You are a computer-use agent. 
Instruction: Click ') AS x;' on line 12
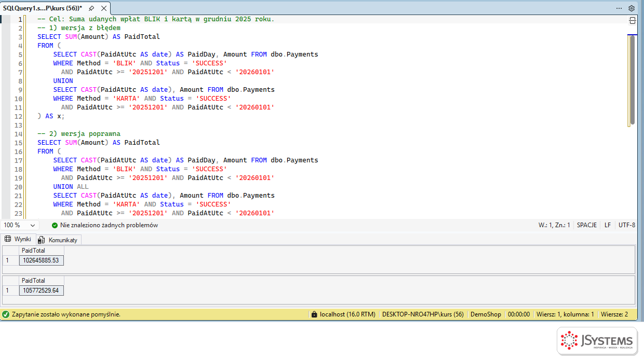51,116
